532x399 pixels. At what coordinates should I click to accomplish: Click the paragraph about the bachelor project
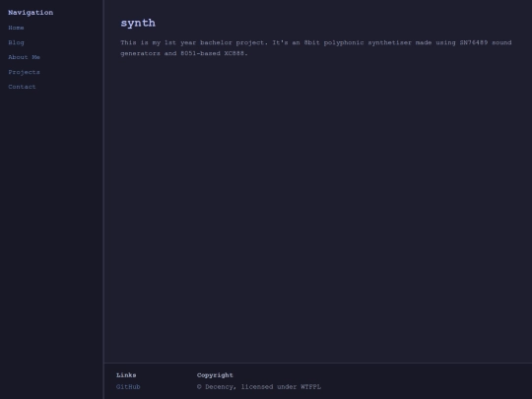[x=316, y=48]
